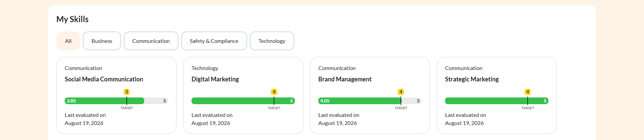Click the Digital Marketing full progress bar
This screenshot has width=644, height=140.
point(243,101)
